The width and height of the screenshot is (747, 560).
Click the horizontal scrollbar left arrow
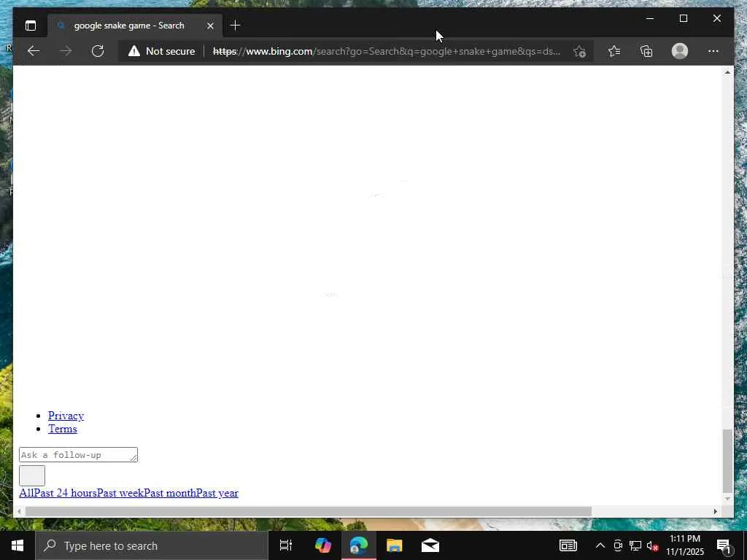pos(19,511)
